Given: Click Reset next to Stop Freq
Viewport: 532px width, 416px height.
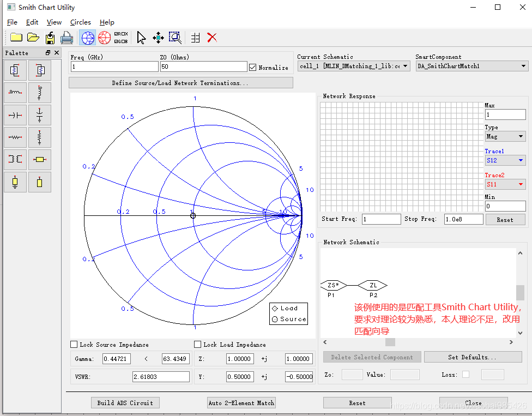Looking at the screenshot, I should tap(505, 220).
